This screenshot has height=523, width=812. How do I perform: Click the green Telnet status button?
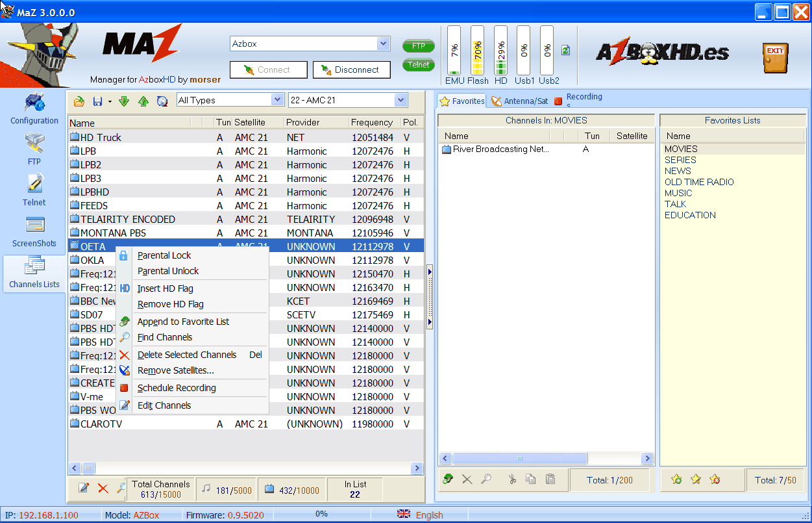pyautogui.click(x=419, y=64)
